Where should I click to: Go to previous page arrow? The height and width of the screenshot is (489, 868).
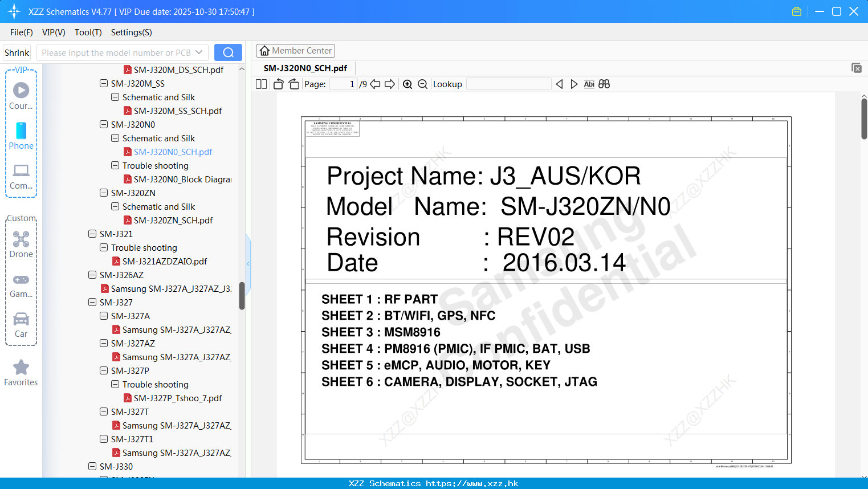[375, 84]
